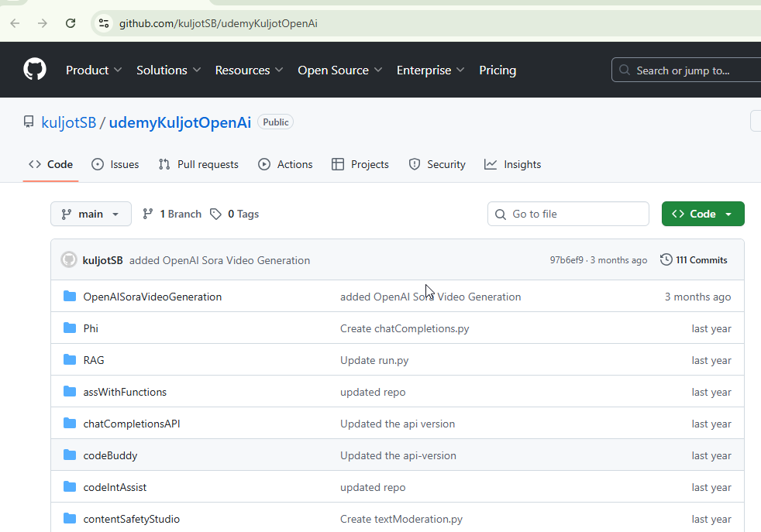Open commit hash 97b6ef9
This screenshot has width=761, height=532.
[x=566, y=260]
